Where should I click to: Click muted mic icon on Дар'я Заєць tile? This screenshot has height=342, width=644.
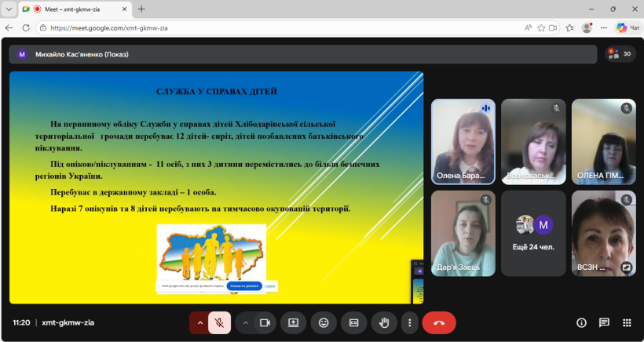(486, 200)
